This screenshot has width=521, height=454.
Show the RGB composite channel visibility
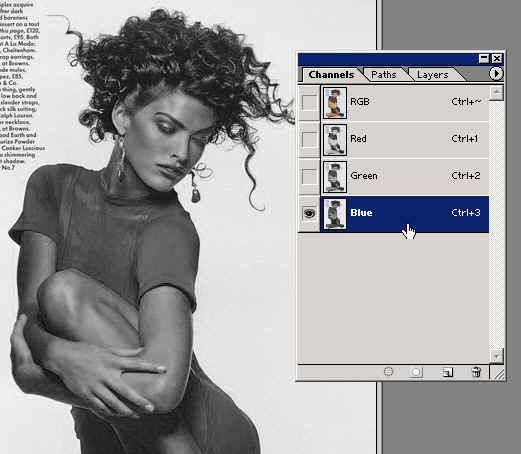click(309, 102)
